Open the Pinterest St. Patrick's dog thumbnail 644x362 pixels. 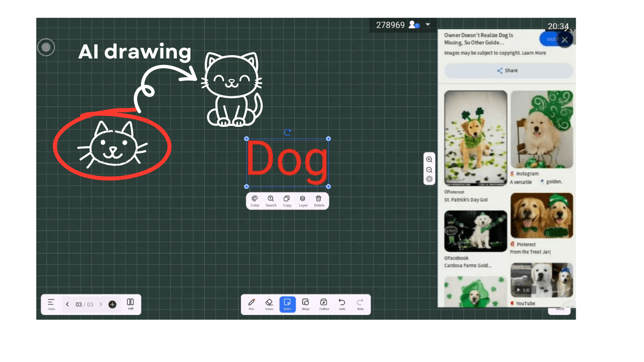[475, 138]
